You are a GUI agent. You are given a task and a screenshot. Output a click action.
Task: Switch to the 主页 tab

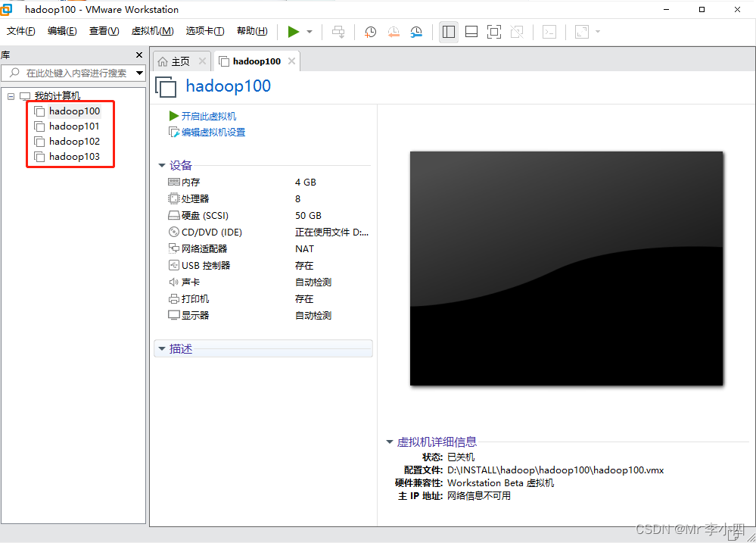[179, 61]
